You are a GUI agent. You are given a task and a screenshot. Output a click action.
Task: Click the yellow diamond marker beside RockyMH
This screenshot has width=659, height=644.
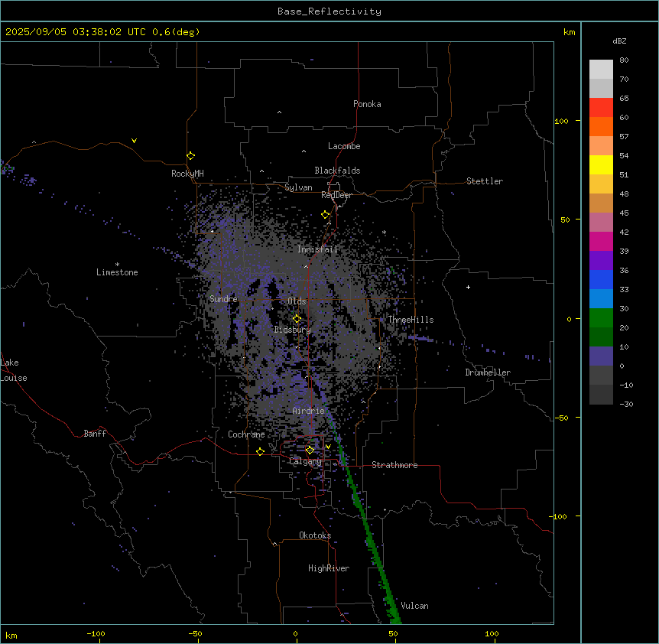(x=190, y=156)
